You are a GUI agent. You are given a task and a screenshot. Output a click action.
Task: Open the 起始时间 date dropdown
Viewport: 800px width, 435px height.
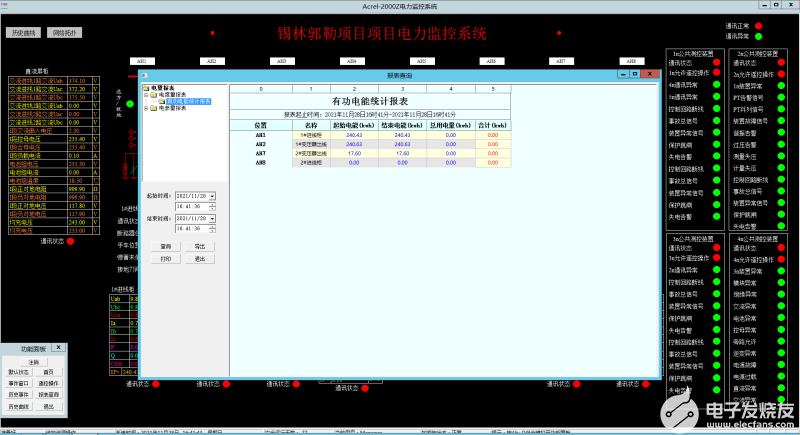tap(212, 196)
